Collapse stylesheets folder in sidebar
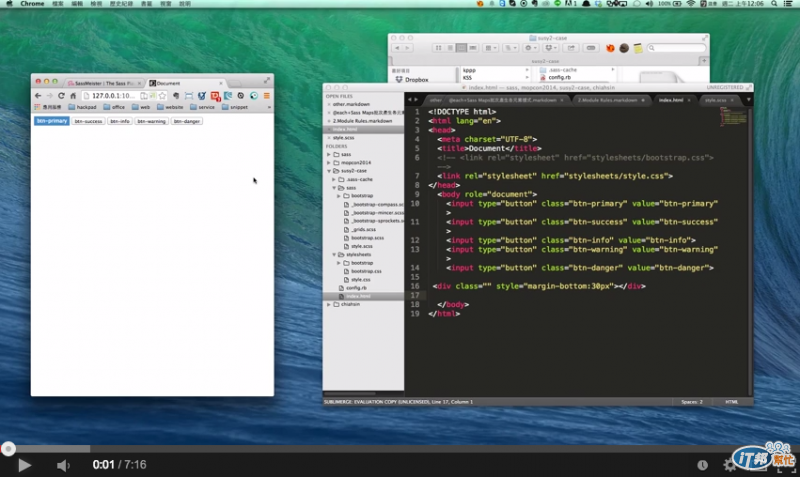Screen dimensions: 800x477 tap(334, 254)
